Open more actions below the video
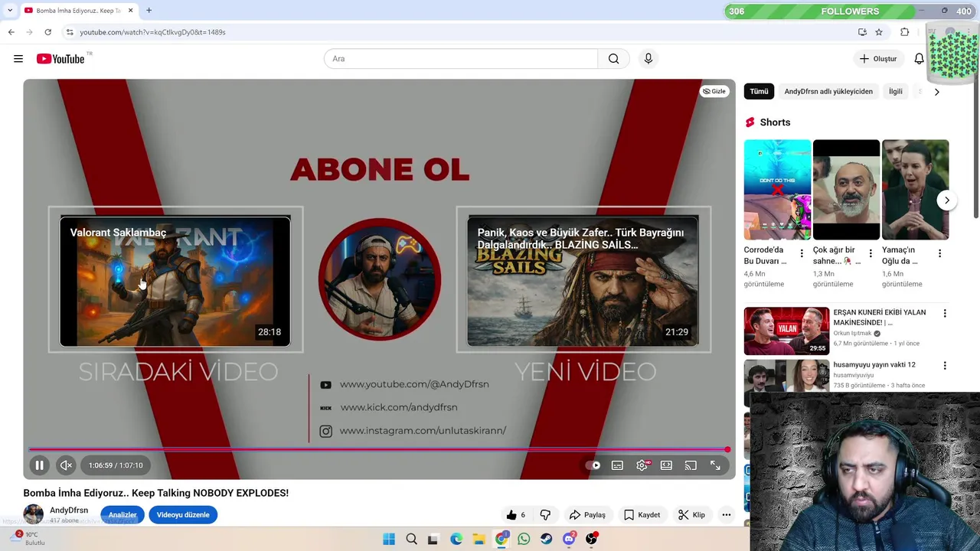The height and width of the screenshot is (551, 980). point(727,515)
